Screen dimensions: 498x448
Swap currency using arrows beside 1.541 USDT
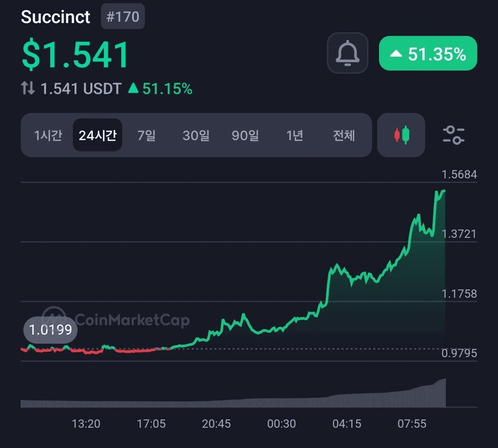tap(28, 88)
